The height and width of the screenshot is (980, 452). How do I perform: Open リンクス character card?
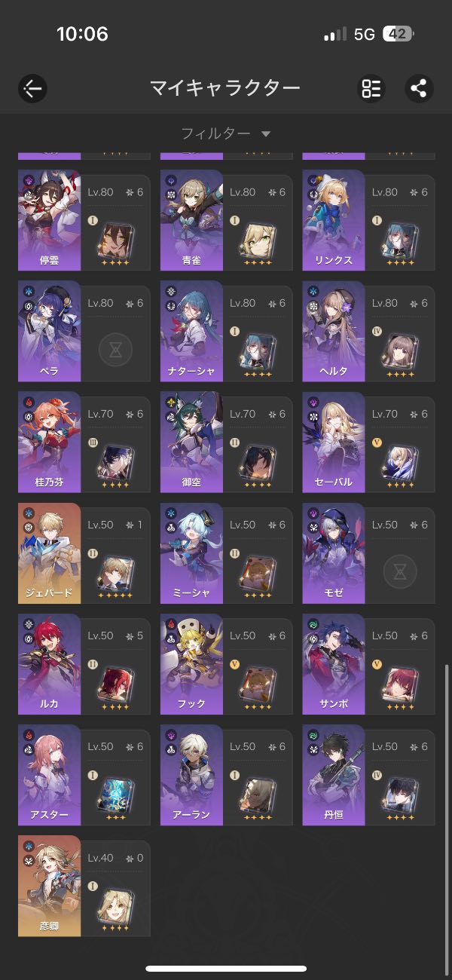pyautogui.click(x=368, y=220)
